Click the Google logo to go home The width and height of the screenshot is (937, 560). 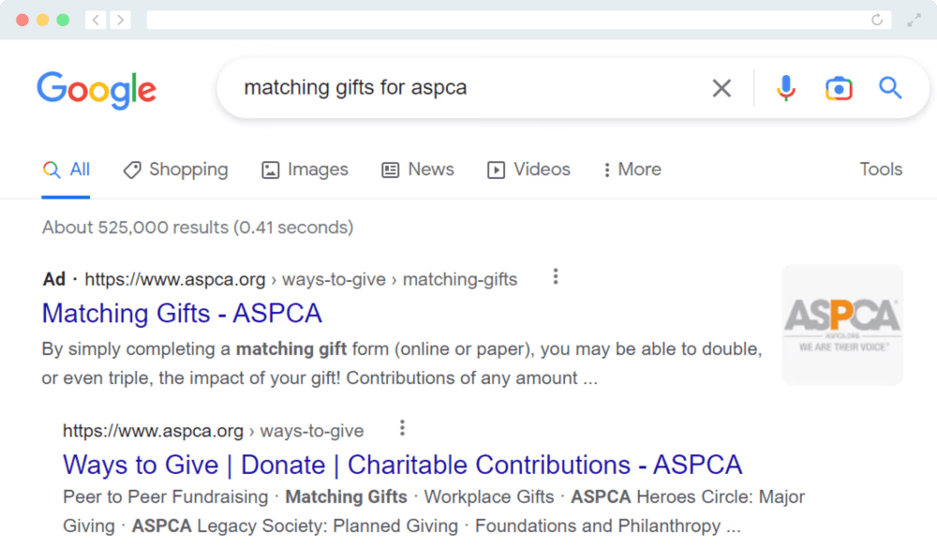(x=97, y=89)
